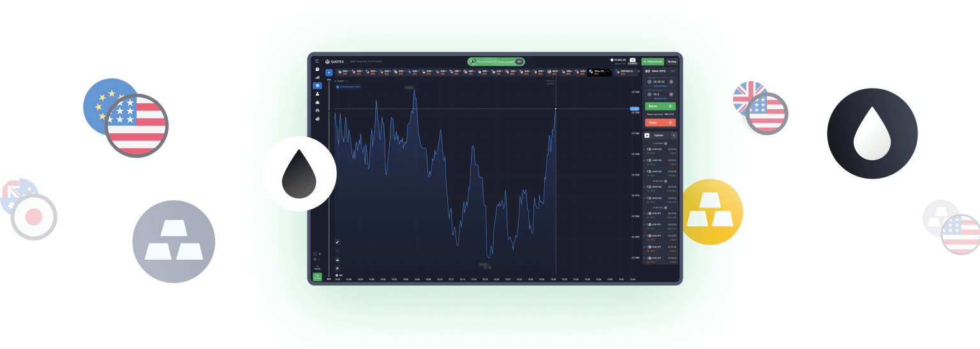This screenshot has width=980, height=349.
Task: Click the fullscreen icon in lower sidebar
Action: point(315,253)
